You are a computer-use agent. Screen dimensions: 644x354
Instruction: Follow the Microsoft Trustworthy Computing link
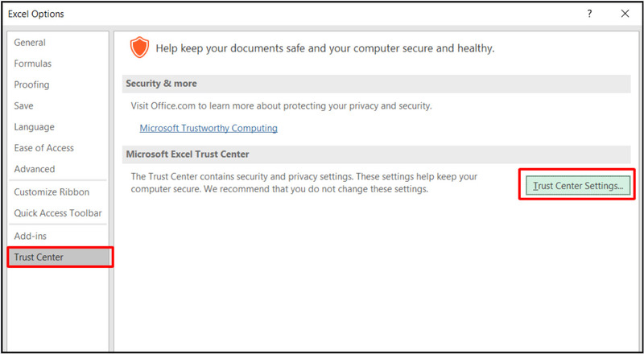pyautogui.click(x=208, y=128)
